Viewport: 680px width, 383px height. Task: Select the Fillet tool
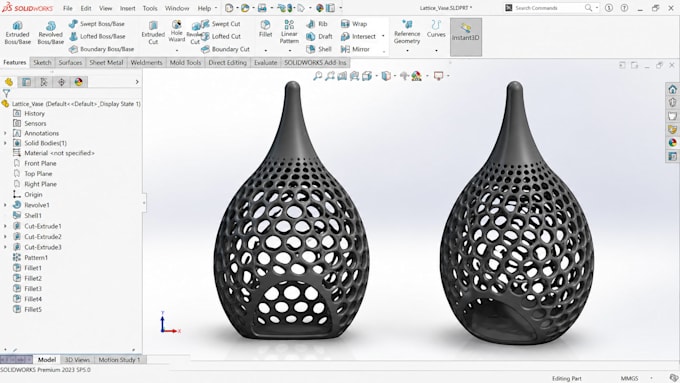pos(265,29)
